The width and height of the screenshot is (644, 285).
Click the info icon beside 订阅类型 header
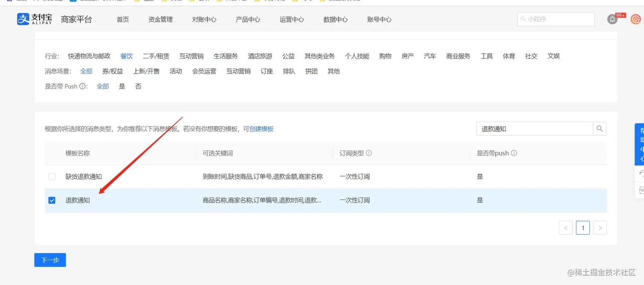[x=369, y=153]
